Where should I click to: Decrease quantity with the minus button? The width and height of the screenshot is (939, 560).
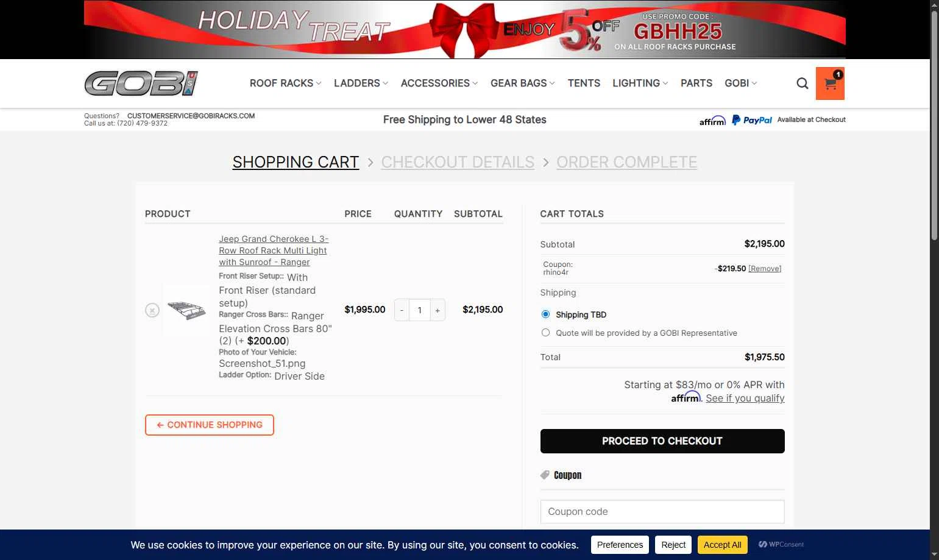tap(402, 310)
